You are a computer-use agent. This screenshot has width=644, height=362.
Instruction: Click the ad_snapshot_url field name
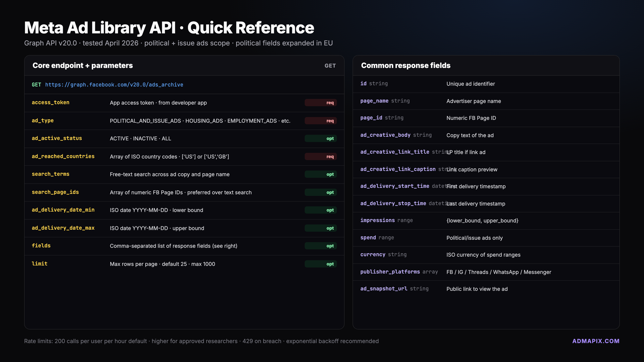[x=384, y=289]
